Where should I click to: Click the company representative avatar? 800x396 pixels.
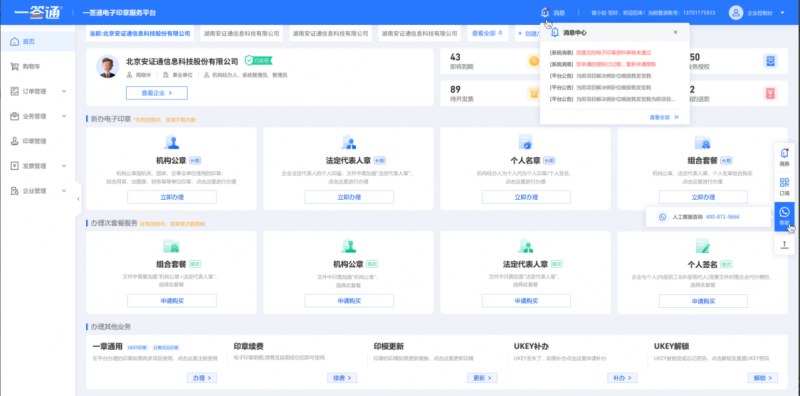pos(108,67)
